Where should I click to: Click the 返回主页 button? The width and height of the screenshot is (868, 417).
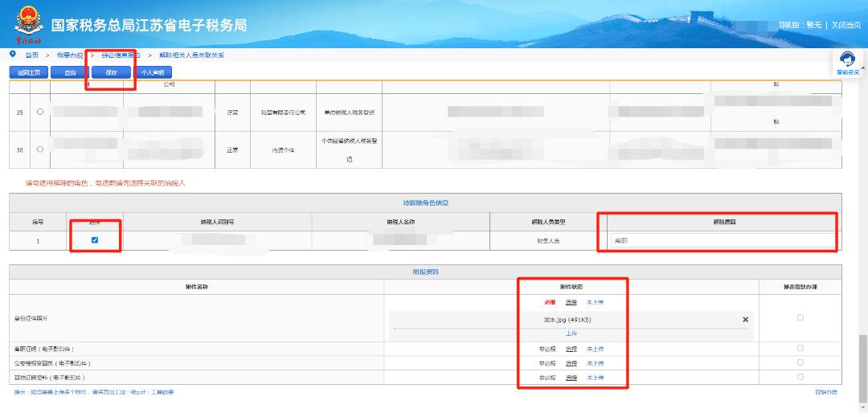29,72
